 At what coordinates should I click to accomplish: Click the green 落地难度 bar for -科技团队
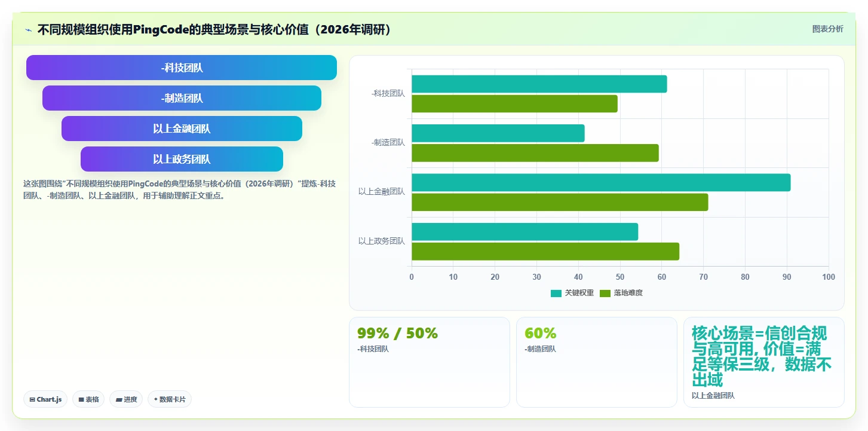[514, 103]
